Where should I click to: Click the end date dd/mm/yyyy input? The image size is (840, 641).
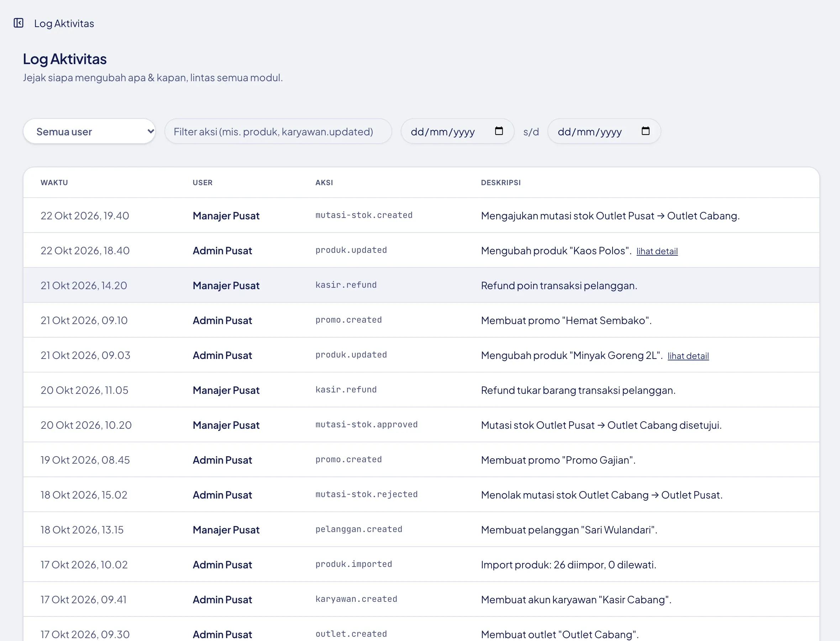pyautogui.click(x=604, y=131)
